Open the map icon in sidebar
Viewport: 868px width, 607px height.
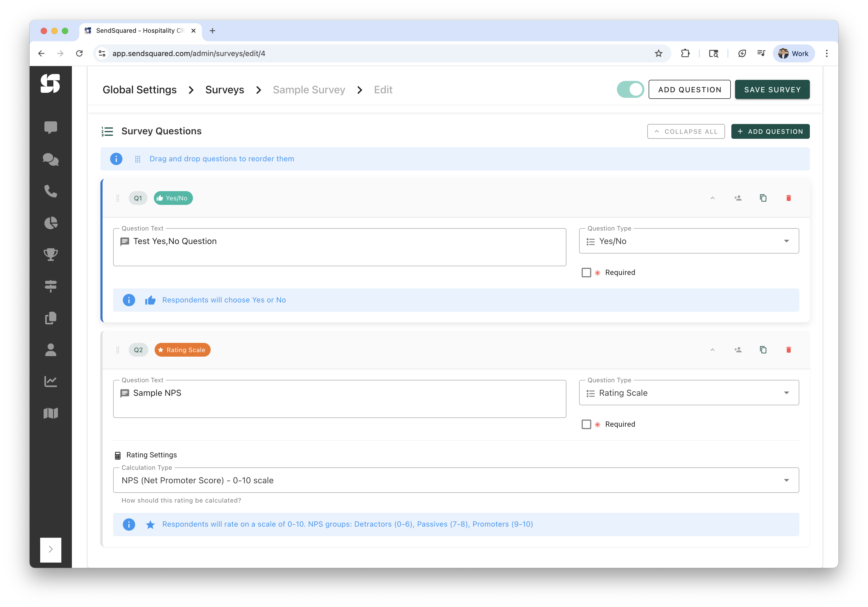point(51,413)
